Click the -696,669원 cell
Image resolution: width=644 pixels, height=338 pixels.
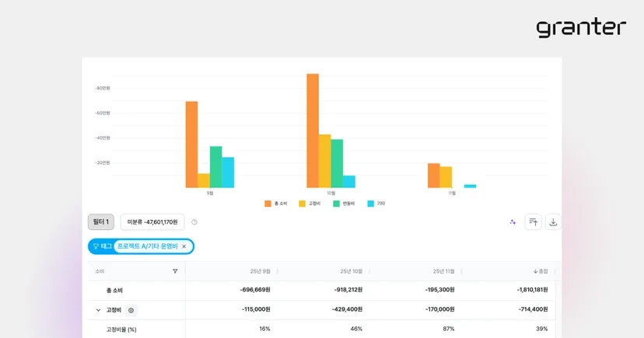pos(255,290)
